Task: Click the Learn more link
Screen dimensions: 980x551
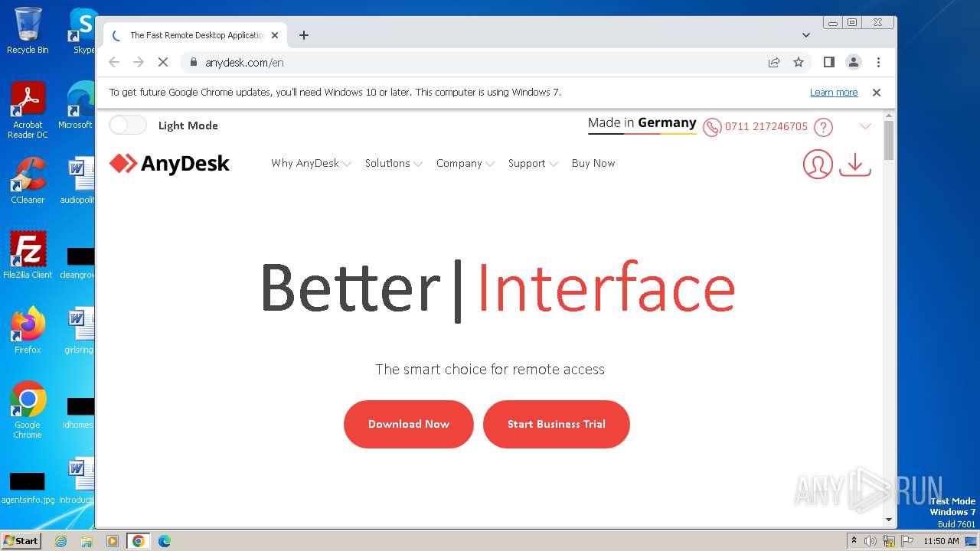Action: click(834, 93)
